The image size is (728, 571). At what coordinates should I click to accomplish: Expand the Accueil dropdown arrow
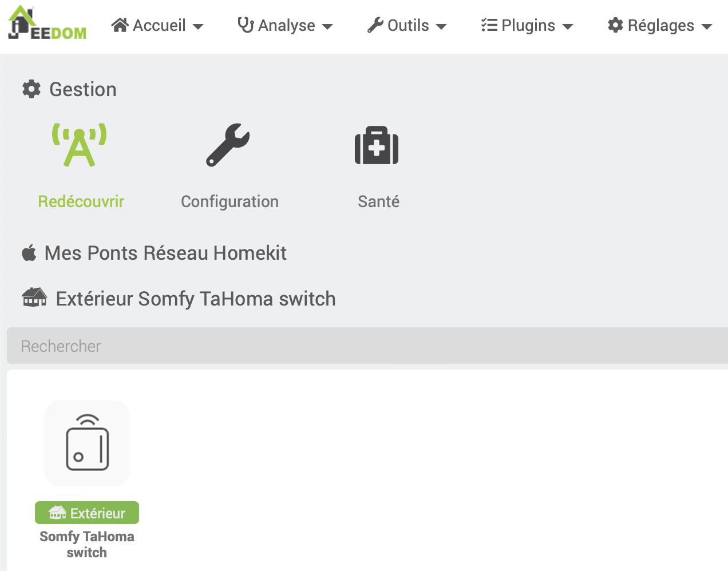198,26
